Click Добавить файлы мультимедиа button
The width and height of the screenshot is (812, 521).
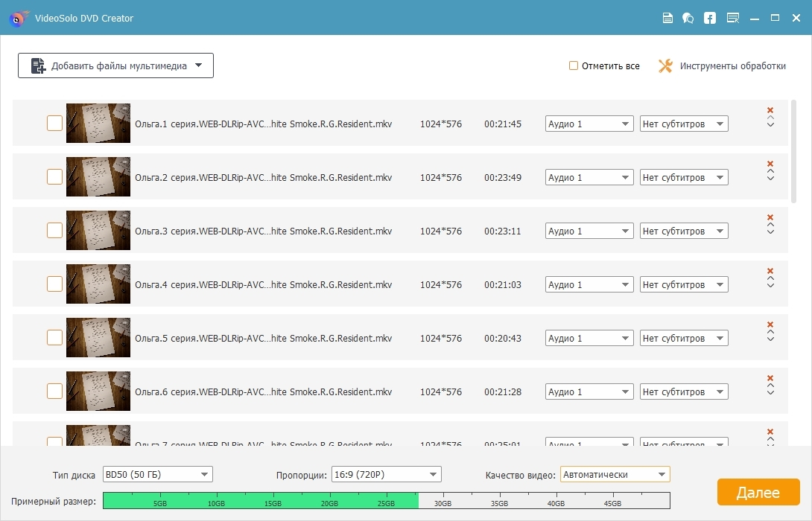115,66
